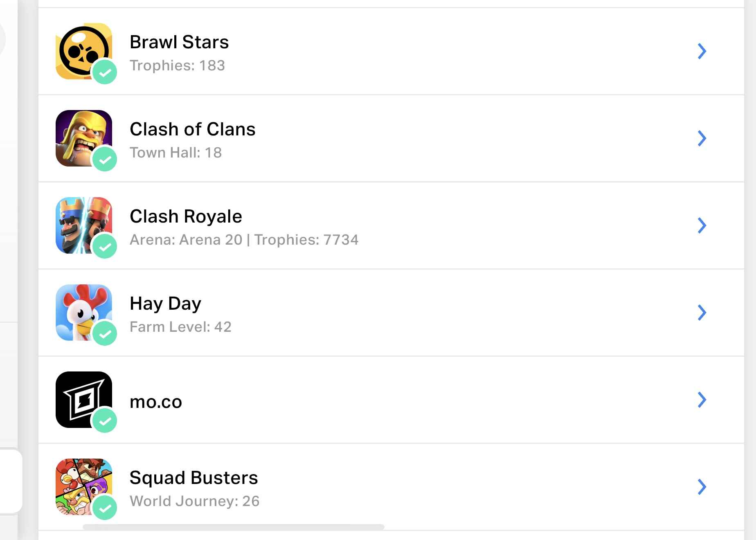Select the Clash of Clans title
The height and width of the screenshot is (540, 756).
tap(192, 129)
